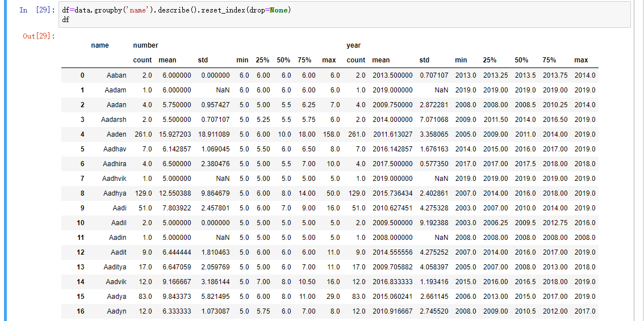
Task: Click the year mean 2015.736434
Action: pyautogui.click(x=393, y=193)
